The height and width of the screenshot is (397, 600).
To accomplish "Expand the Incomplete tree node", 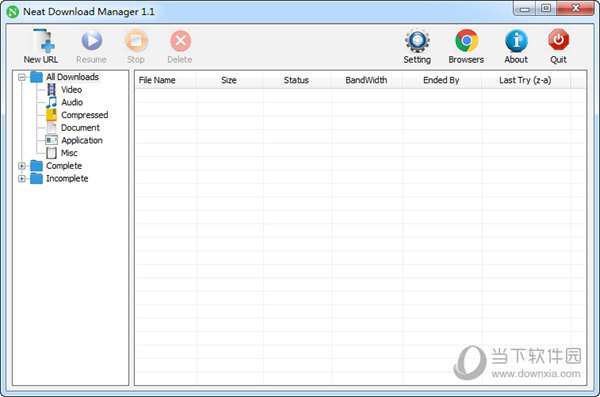I will [22, 179].
